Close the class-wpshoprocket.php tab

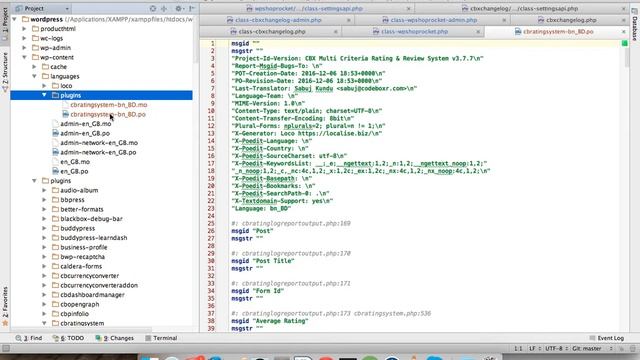(478, 31)
